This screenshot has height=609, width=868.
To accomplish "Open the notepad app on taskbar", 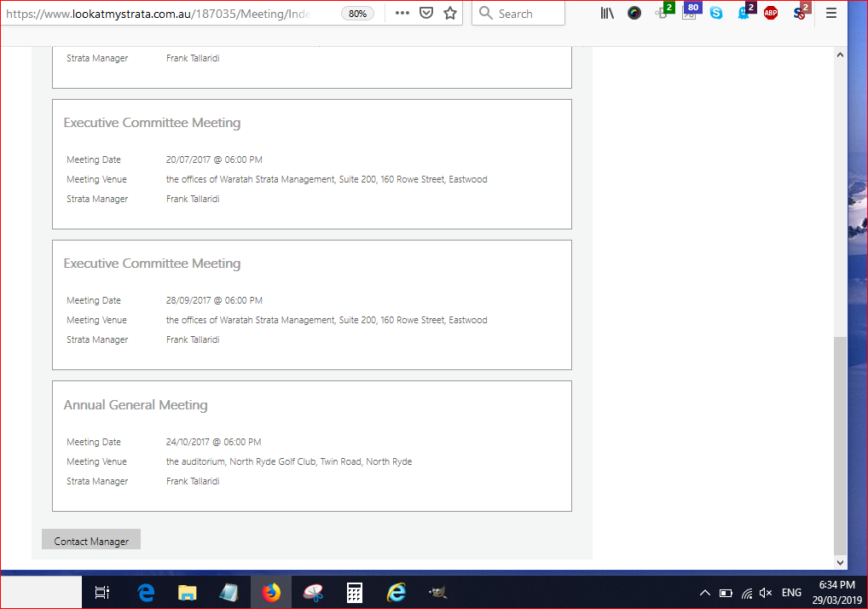I will point(229,593).
